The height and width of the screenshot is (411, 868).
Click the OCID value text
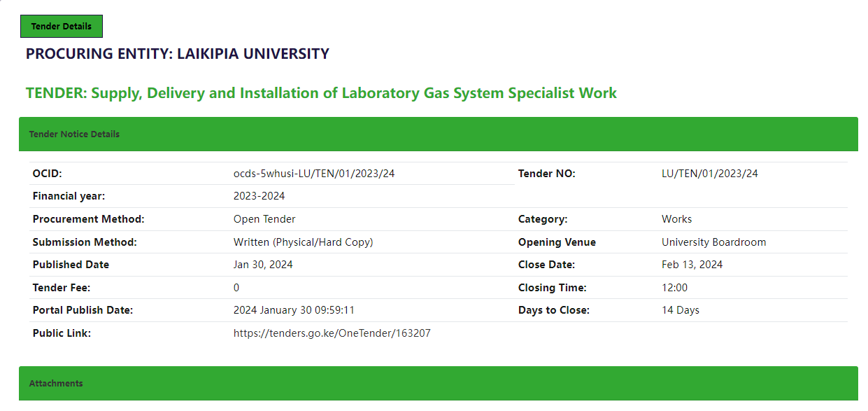pos(313,174)
